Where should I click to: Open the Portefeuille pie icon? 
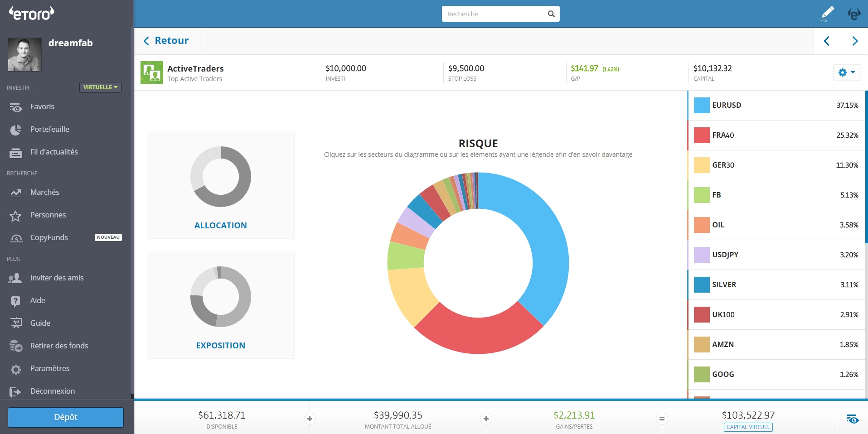(x=16, y=130)
